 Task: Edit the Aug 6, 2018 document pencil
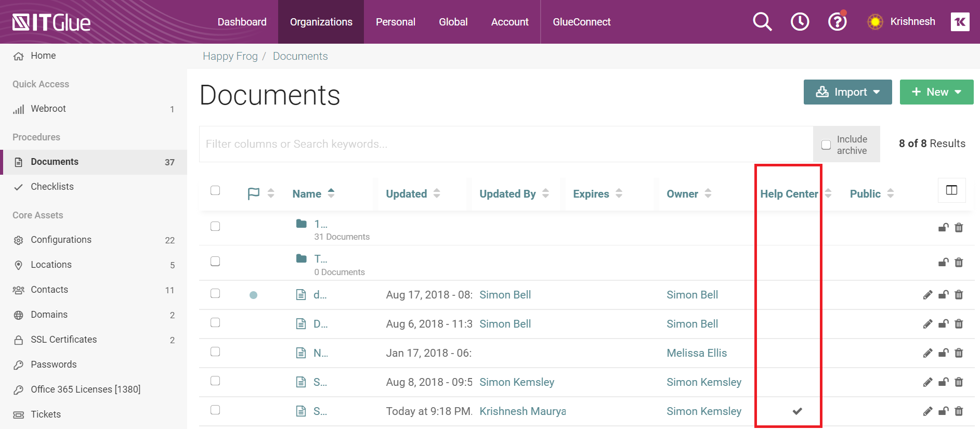point(927,324)
